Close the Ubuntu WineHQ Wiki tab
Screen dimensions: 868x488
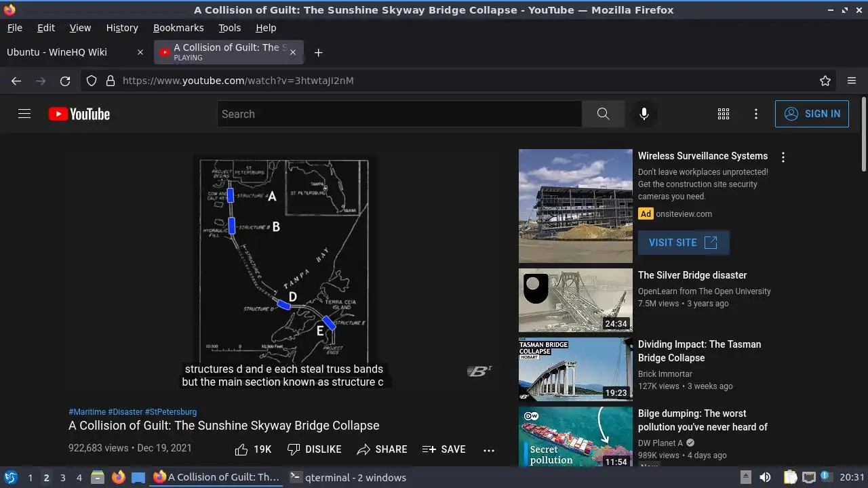(140, 52)
